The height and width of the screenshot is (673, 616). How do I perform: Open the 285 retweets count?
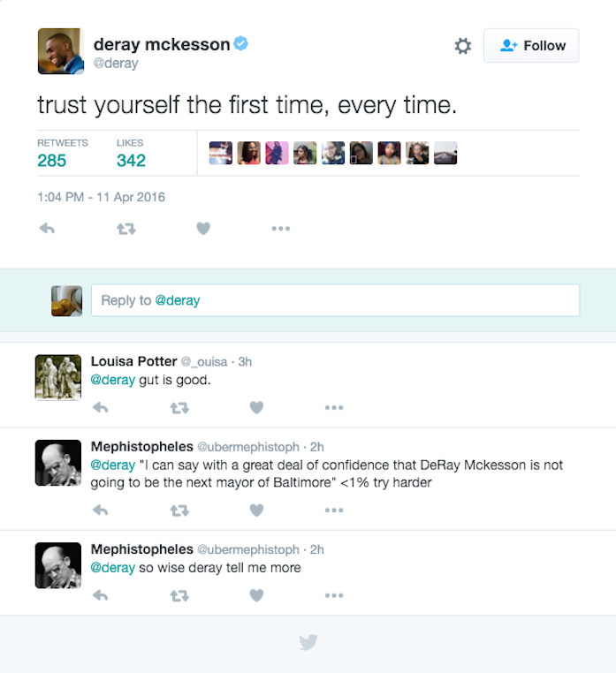52,160
